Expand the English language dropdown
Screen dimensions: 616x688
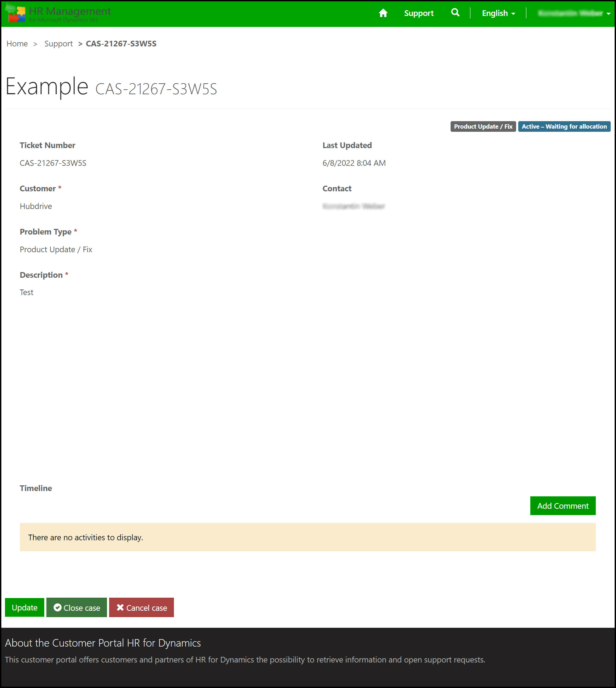pos(498,13)
